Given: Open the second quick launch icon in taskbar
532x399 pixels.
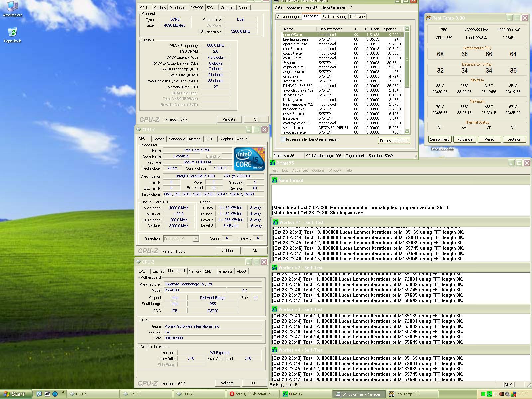Looking at the screenshot, I should coord(47,394).
